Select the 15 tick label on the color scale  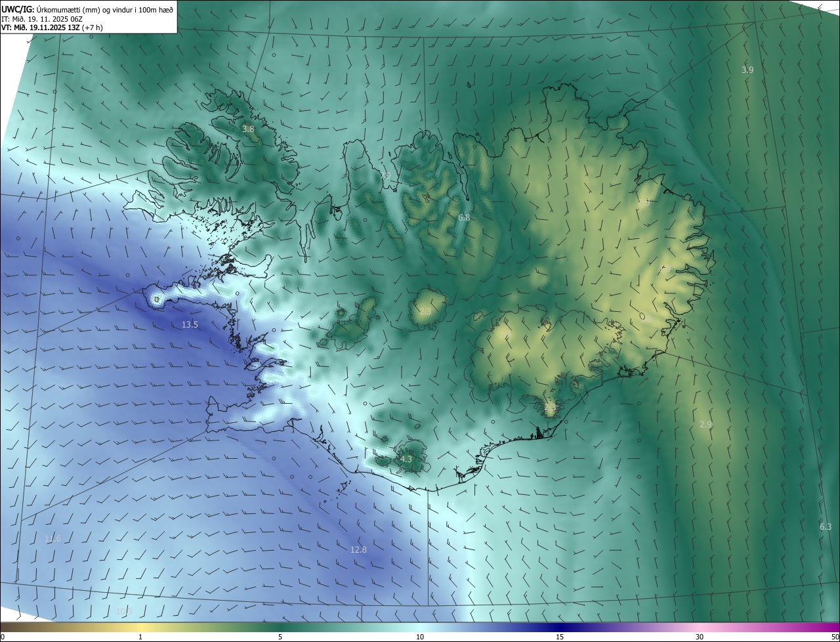click(560, 637)
